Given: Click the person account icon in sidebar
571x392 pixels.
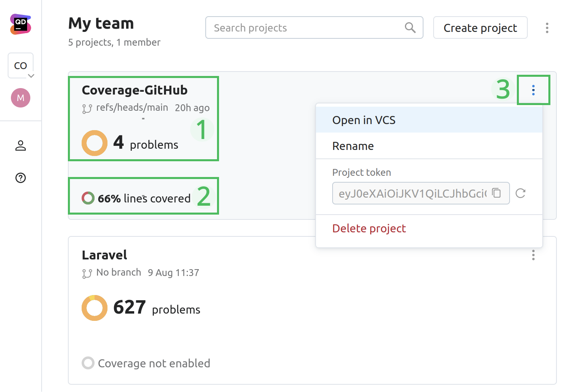Looking at the screenshot, I should pyautogui.click(x=21, y=145).
